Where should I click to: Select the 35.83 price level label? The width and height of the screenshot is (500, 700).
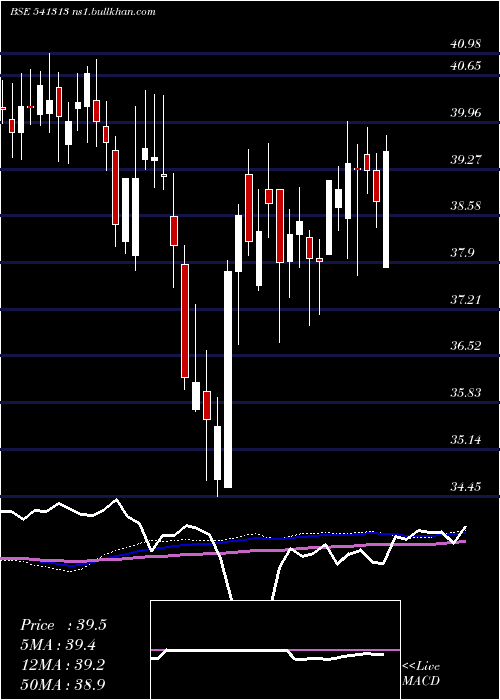point(466,392)
